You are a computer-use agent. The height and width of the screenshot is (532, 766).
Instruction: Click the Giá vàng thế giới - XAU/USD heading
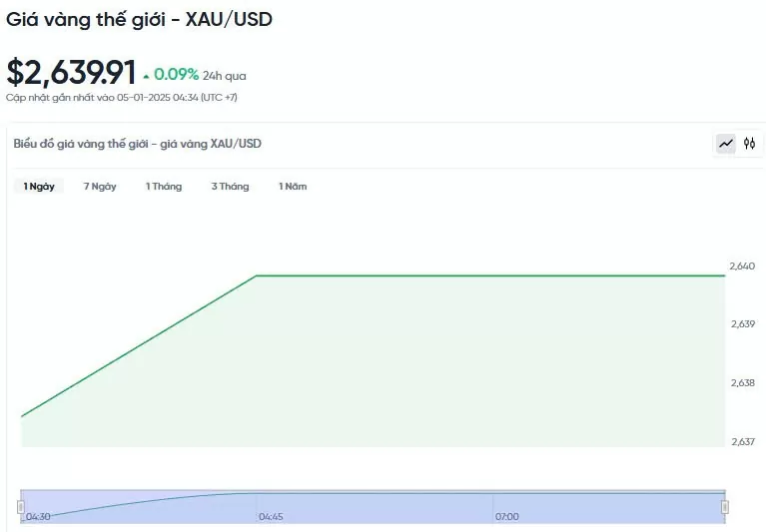[139, 20]
